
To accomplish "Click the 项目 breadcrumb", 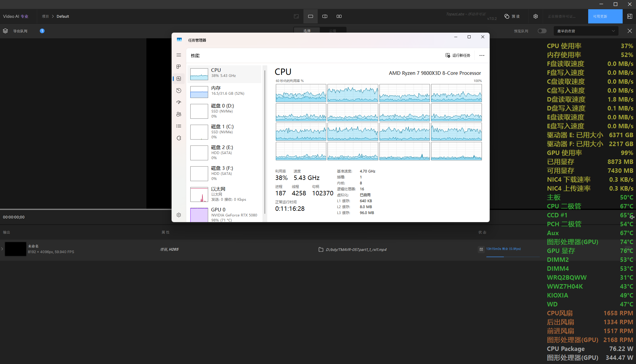I will point(45,16).
